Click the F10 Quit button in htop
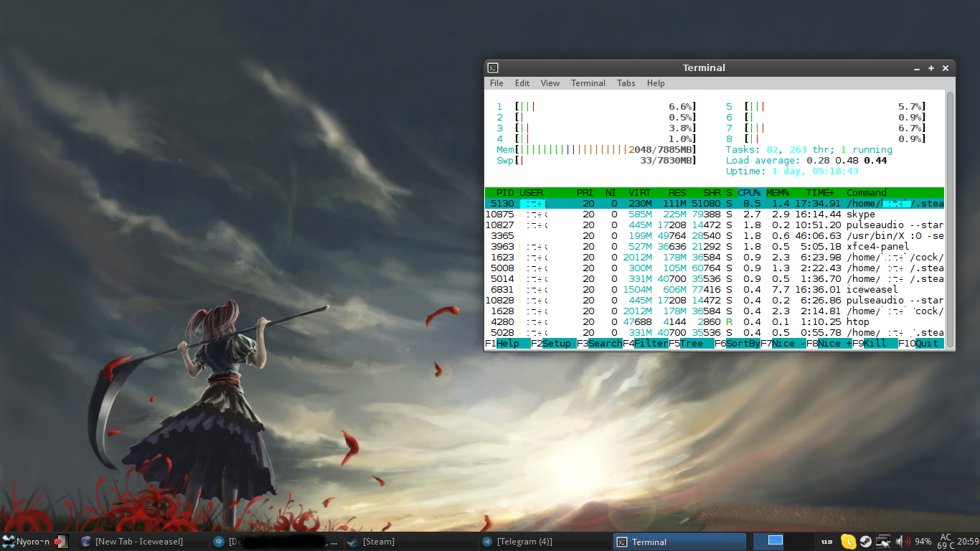The height and width of the screenshot is (551, 980). click(921, 344)
